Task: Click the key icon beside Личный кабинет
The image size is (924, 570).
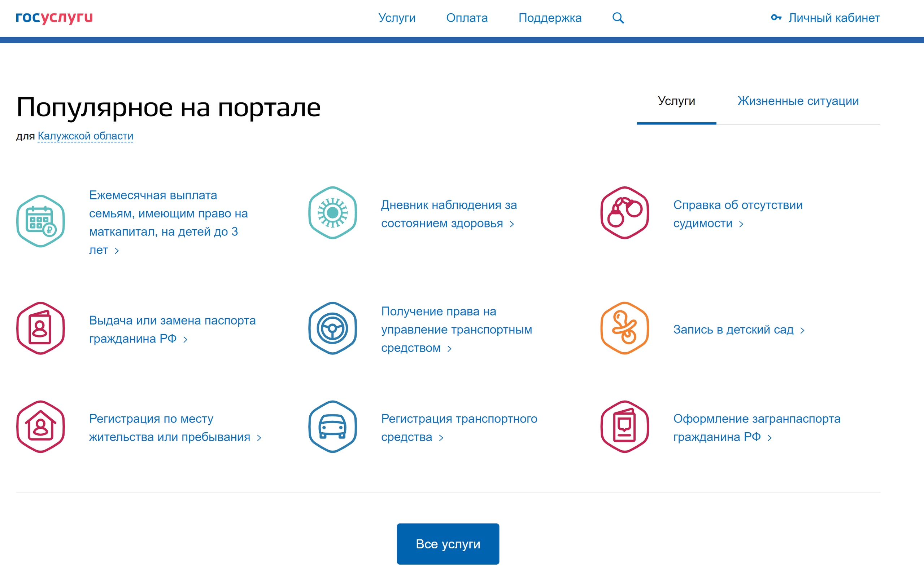Action: pyautogui.click(x=776, y=17)
